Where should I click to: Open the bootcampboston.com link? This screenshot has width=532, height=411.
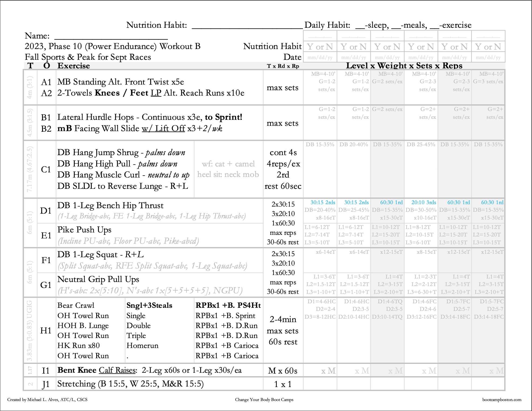pos(502,400)
